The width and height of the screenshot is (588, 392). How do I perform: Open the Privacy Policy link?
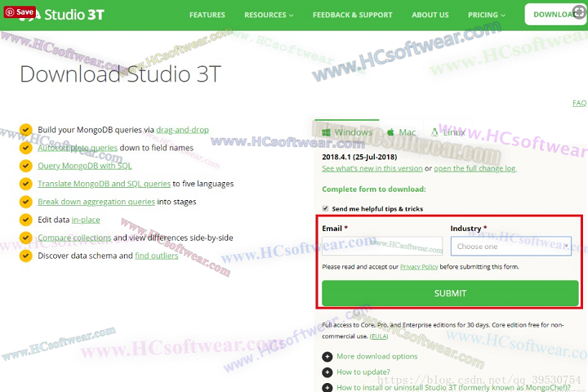419,267
